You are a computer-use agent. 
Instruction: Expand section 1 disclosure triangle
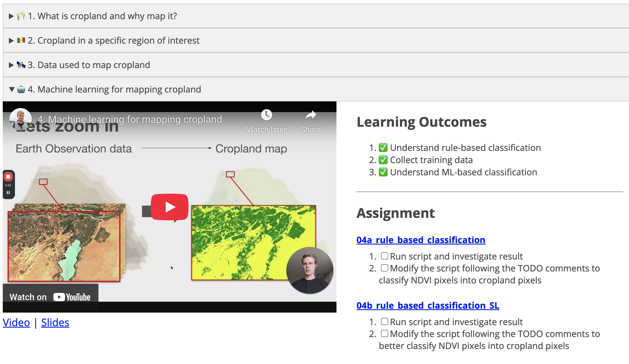coord(11,16)
